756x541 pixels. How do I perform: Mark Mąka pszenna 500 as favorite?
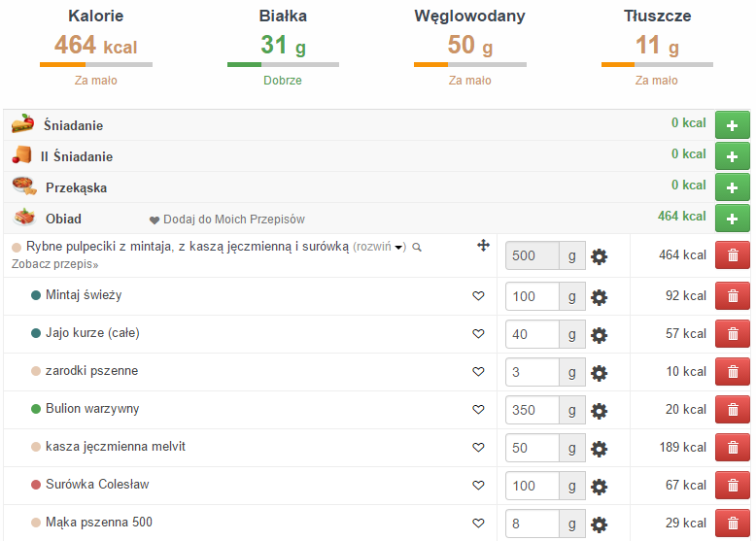tap(478, 524)
